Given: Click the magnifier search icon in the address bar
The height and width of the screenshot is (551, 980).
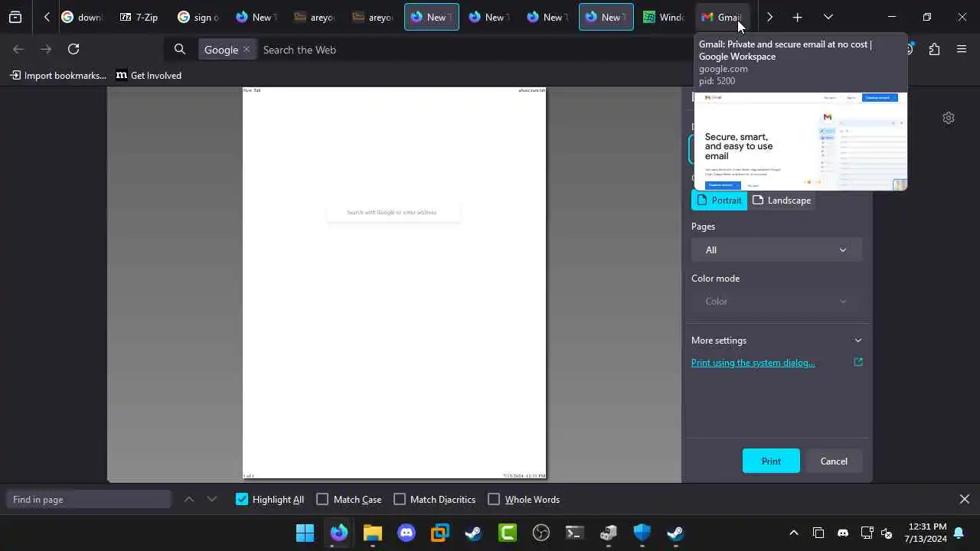Looking at the screenshot, I should 180,50.
